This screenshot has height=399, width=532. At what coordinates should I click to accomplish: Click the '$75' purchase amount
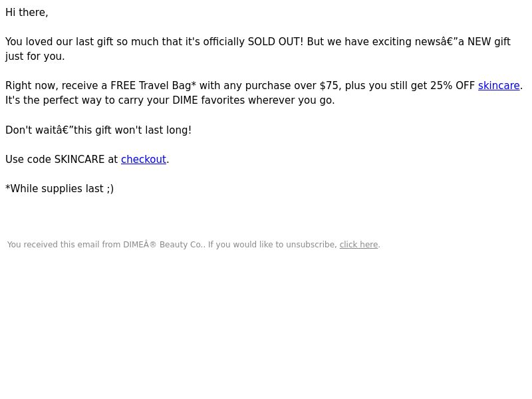point(329,86)
